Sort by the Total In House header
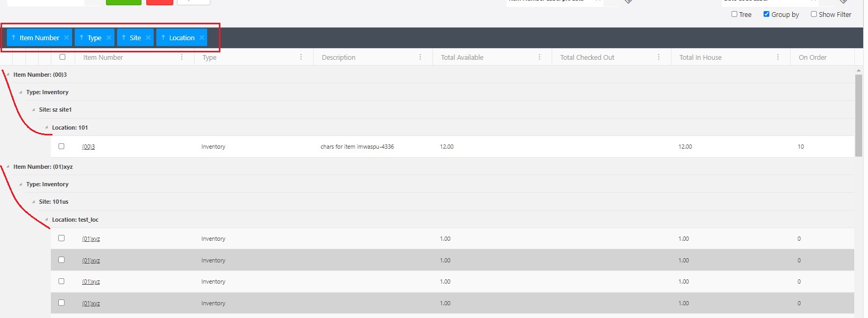The width and height of the screenshot is (868, 318). 701,57
